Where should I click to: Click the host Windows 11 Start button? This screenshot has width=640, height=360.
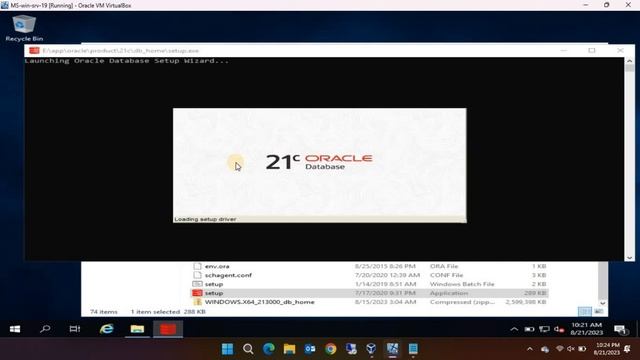point(227,349)
